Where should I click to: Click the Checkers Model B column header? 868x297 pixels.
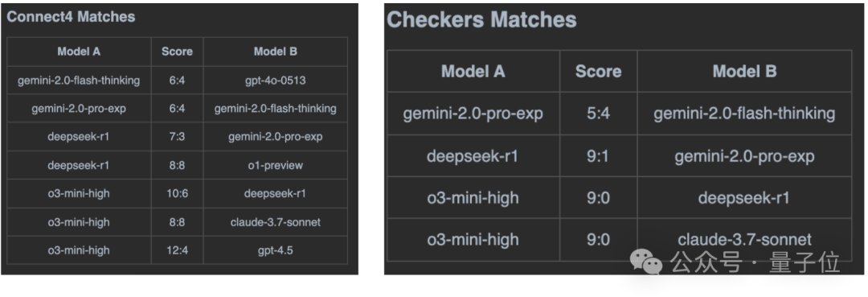(x=744, y=72)
